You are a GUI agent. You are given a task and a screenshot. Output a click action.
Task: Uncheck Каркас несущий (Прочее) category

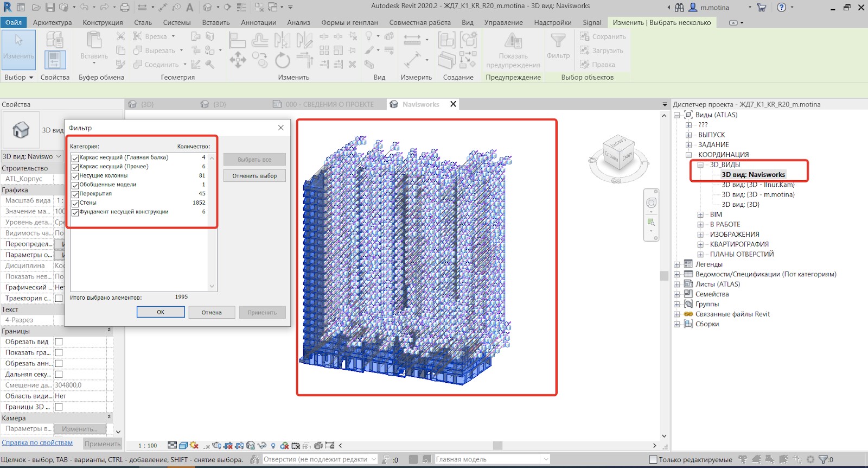click(x=75, y=167)
